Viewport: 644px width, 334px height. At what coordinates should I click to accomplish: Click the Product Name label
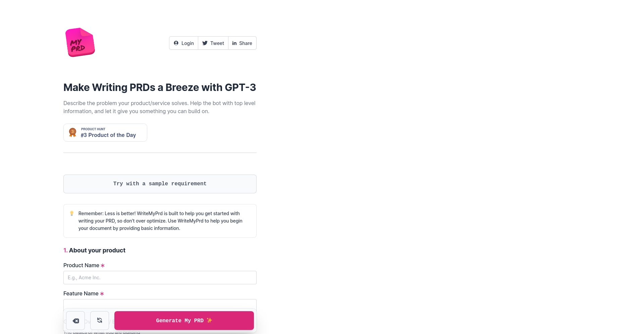point(81,265)
